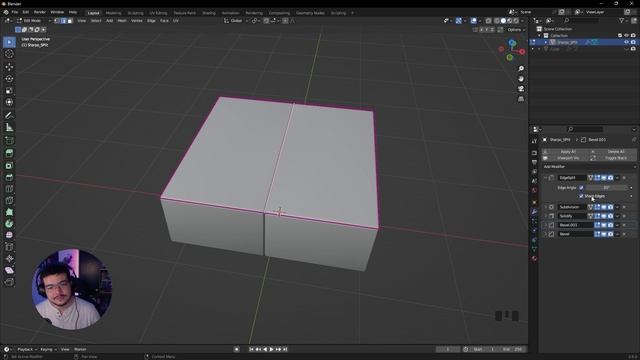
Task: Open Global transform orientation dropdown
Action: tap(236, 20)
